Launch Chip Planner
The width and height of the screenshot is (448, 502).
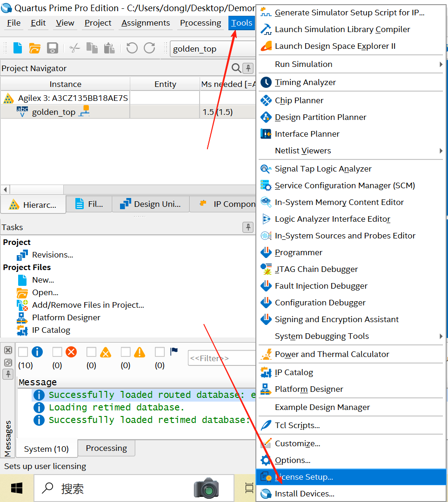point(351,100)
